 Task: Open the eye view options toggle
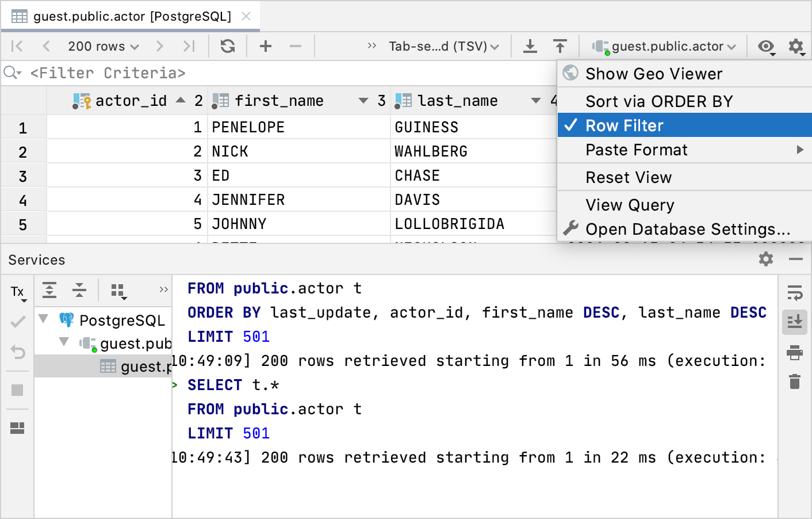tap(766, 46)
